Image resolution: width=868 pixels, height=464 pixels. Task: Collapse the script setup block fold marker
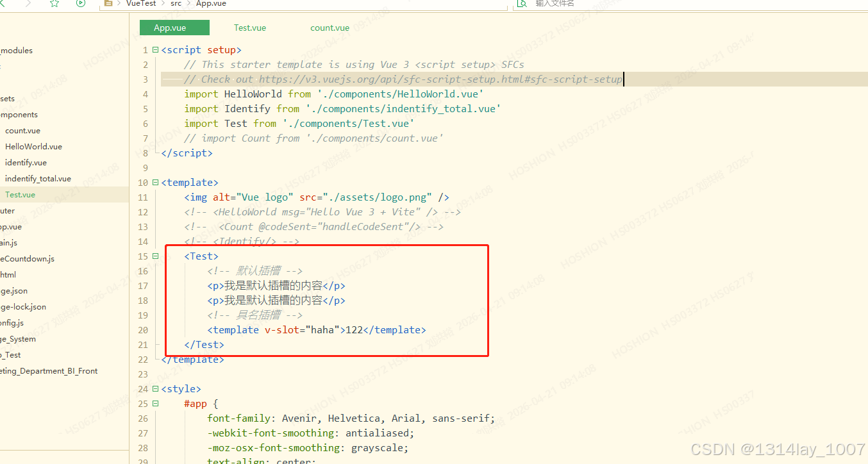[x=155, y=50]
